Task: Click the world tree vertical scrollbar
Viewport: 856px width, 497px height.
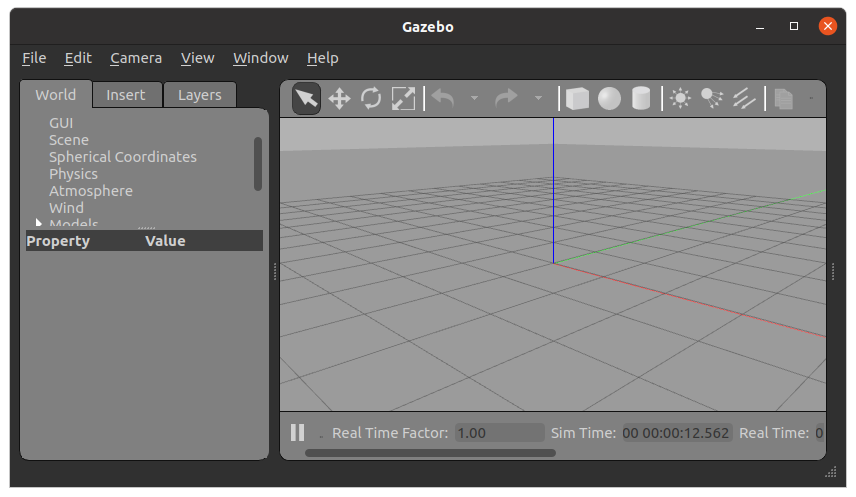Action: click(x=258, y=164)
